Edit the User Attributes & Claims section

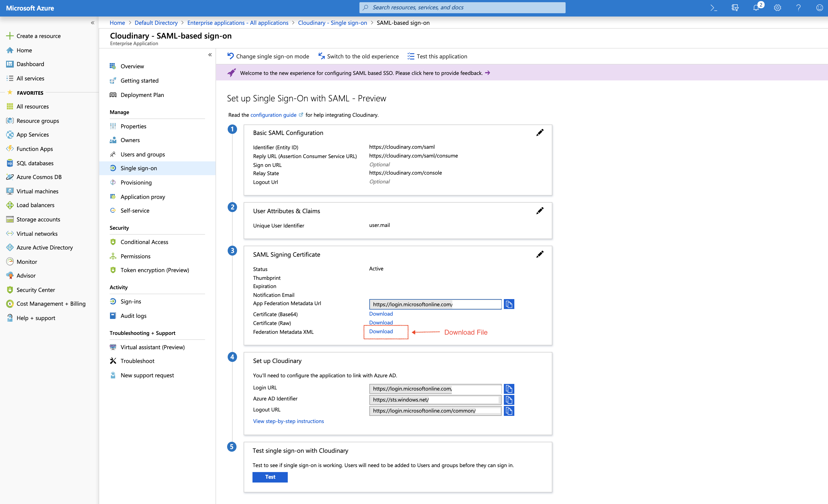tap(540, 211)
